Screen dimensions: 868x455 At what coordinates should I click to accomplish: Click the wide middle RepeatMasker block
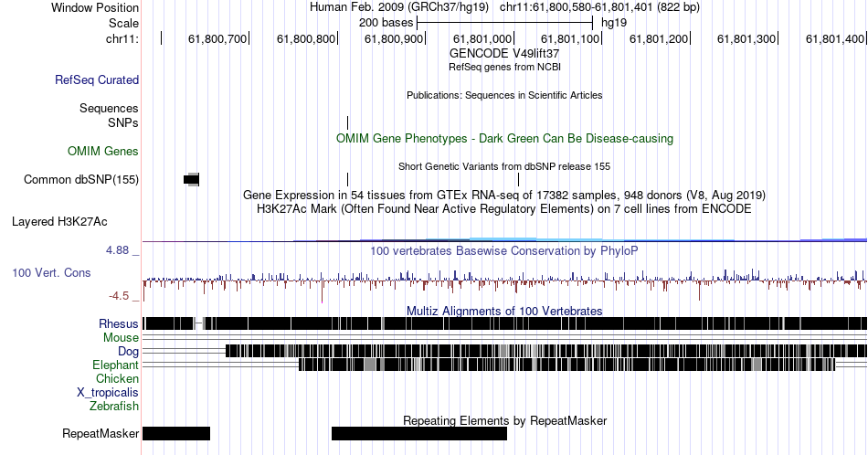tap(419, 433)
